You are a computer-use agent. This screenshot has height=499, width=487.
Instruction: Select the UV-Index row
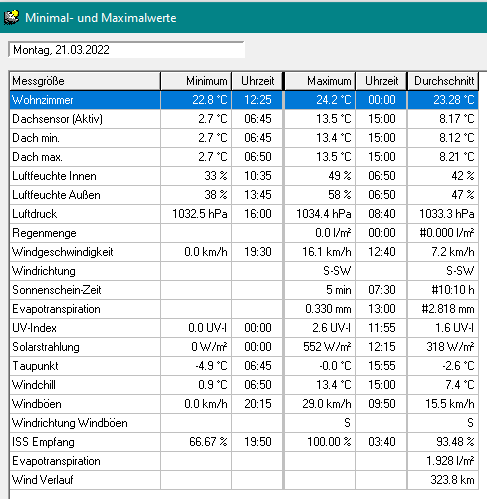pos(244,328)
